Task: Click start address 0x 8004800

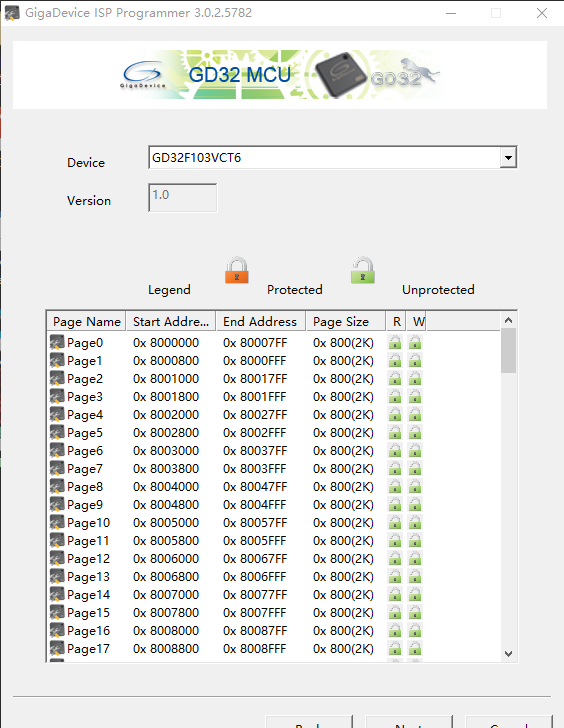Action: [x=166, y=505]
